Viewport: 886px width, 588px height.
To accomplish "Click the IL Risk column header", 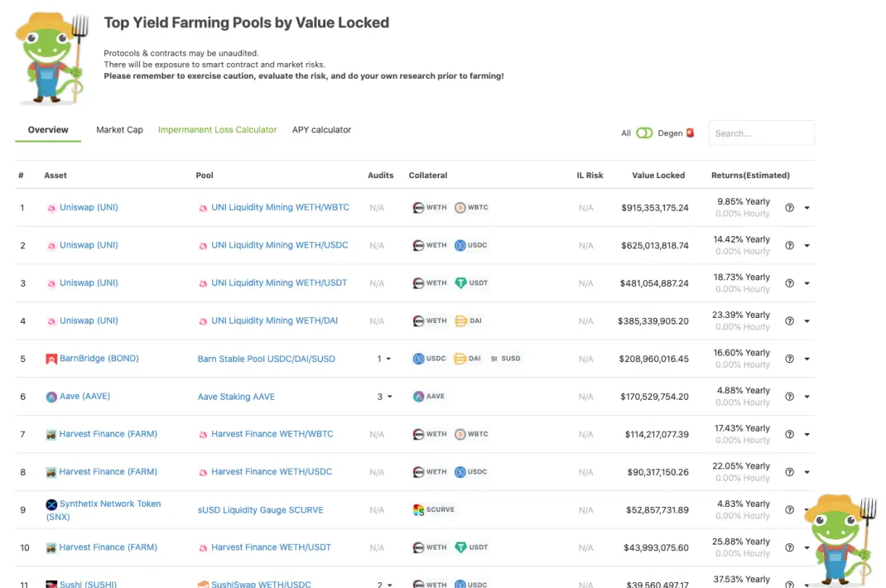I will point(590,176).
